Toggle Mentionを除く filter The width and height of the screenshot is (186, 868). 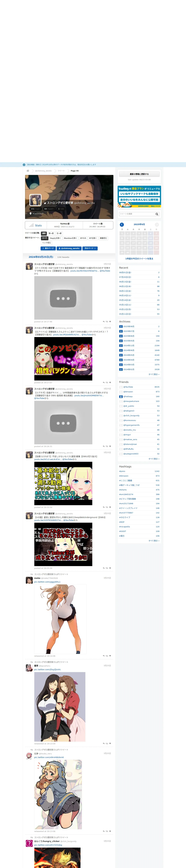click(x=71, y=238)
